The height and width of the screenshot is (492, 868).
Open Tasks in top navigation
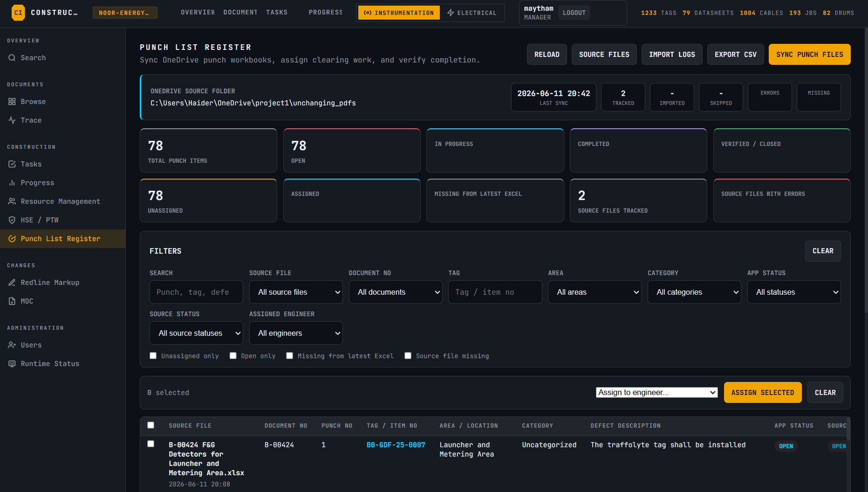[277, 13]
